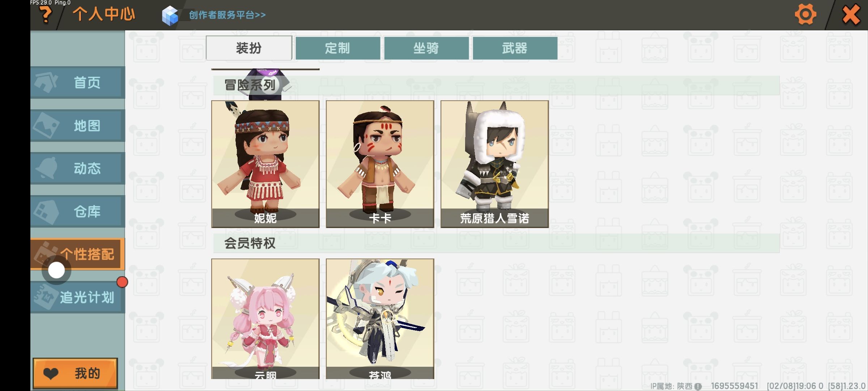
Task: Click the 我的 heart button
Action: pos(75,373)
